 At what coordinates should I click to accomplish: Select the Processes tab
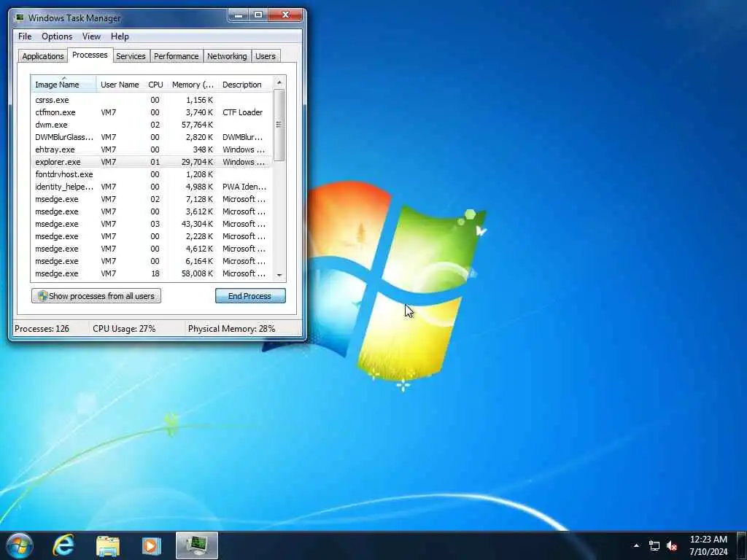point(90,55)
